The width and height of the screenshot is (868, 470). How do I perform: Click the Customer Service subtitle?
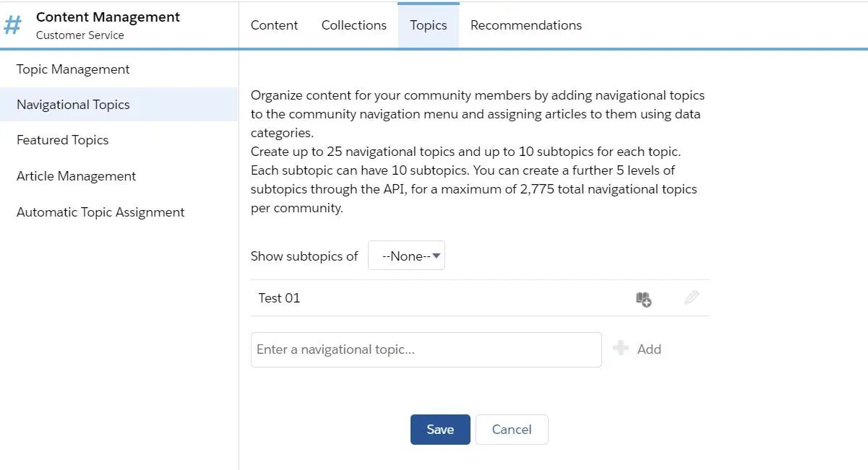(x=80, y=35)
